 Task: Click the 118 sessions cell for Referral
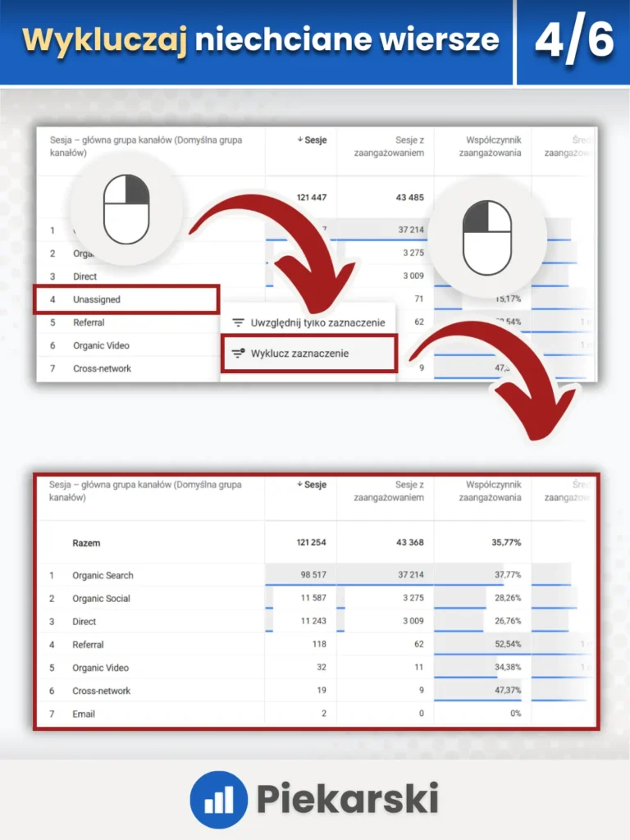(x=319, y=643)
